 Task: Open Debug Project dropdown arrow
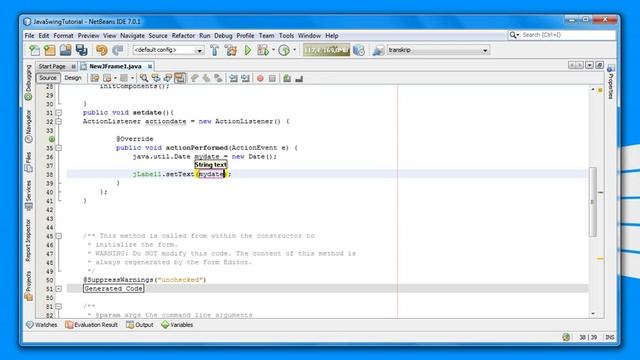point(273,50)
